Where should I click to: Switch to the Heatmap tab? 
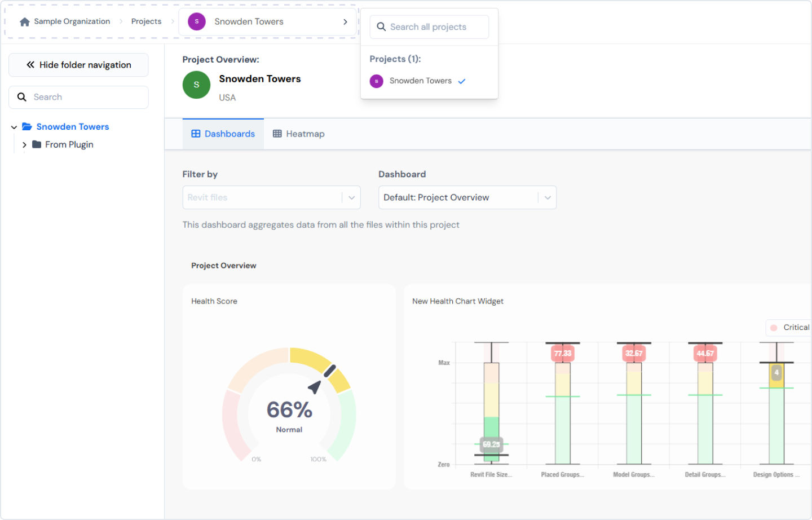pos(298,134)
